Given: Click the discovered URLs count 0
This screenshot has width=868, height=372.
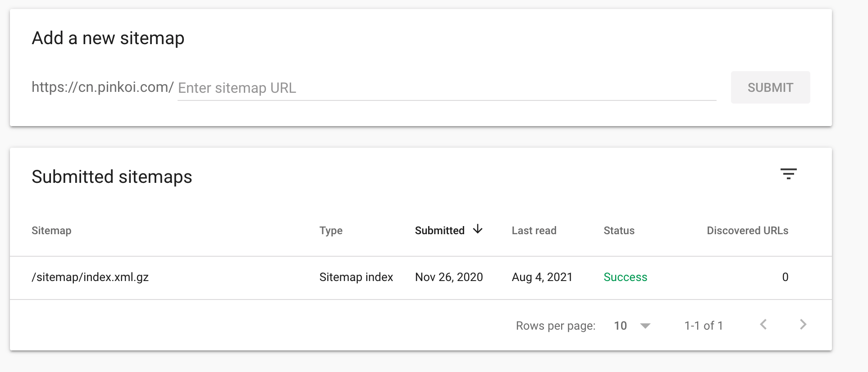Looking at the screenshot, I should click(785, 277).
